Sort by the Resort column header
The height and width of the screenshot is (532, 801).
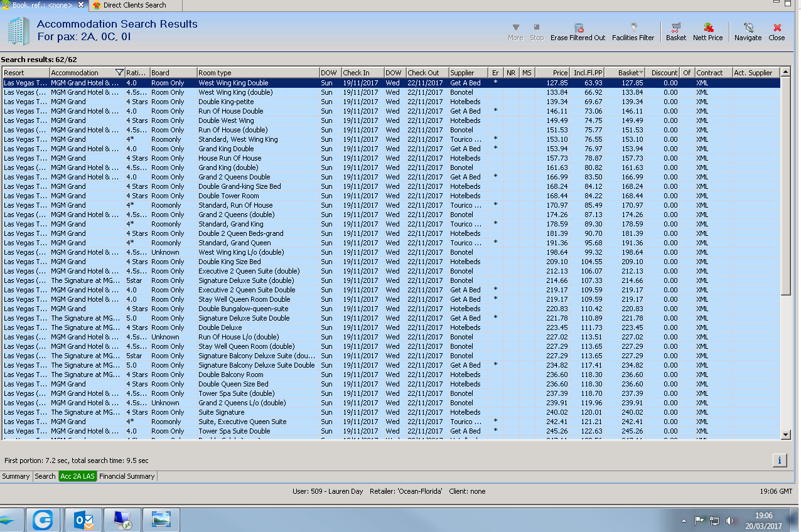[25, 73]
